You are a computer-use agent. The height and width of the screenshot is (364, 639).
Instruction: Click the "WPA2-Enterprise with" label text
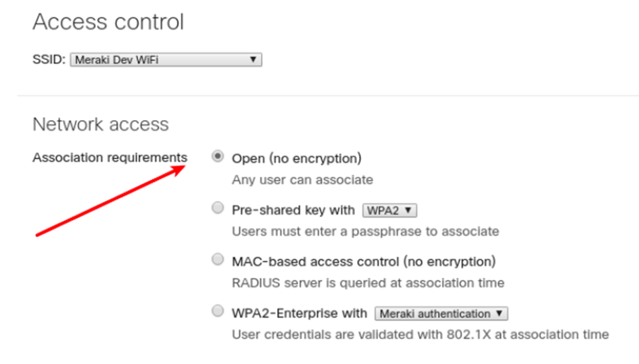click(x=299, y=313)
